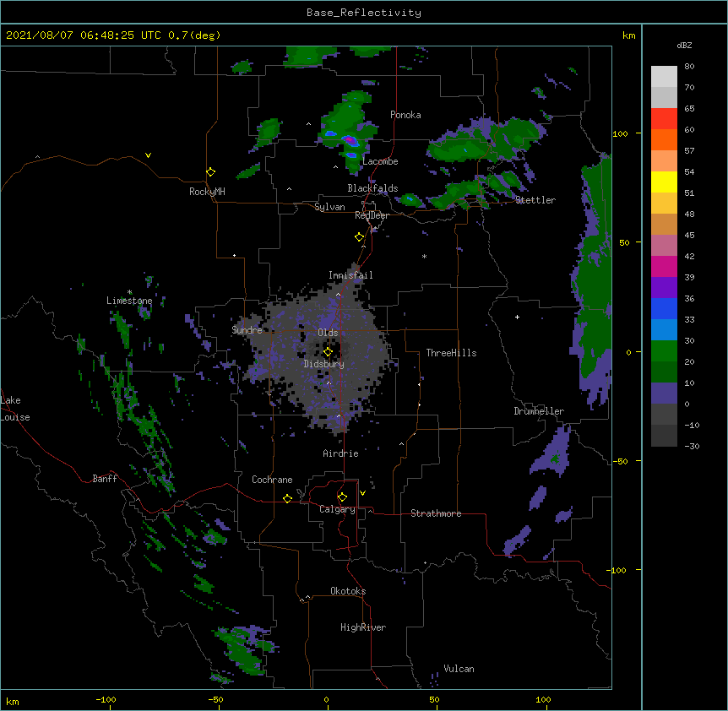Click the white plus marker east of ThreeHills
728x711 pixels.
pos(517,317)
